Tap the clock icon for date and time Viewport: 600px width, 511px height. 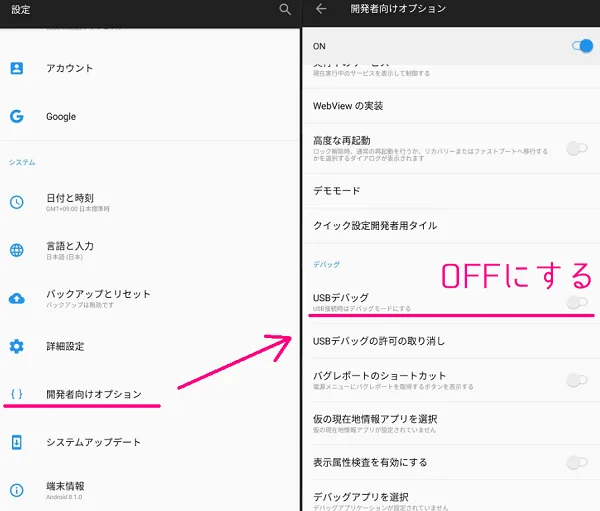pyautogui.click(x=16, y=202)
